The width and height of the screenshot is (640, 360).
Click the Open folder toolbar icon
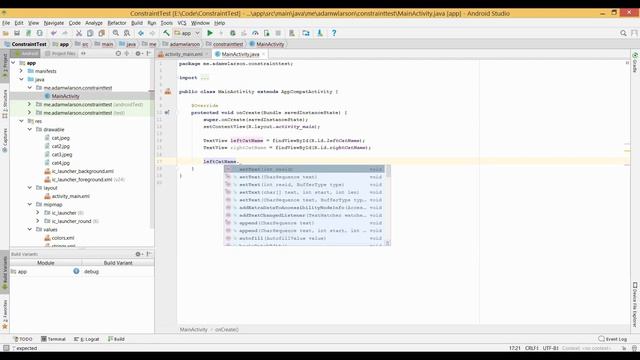[x=6, y=33]
